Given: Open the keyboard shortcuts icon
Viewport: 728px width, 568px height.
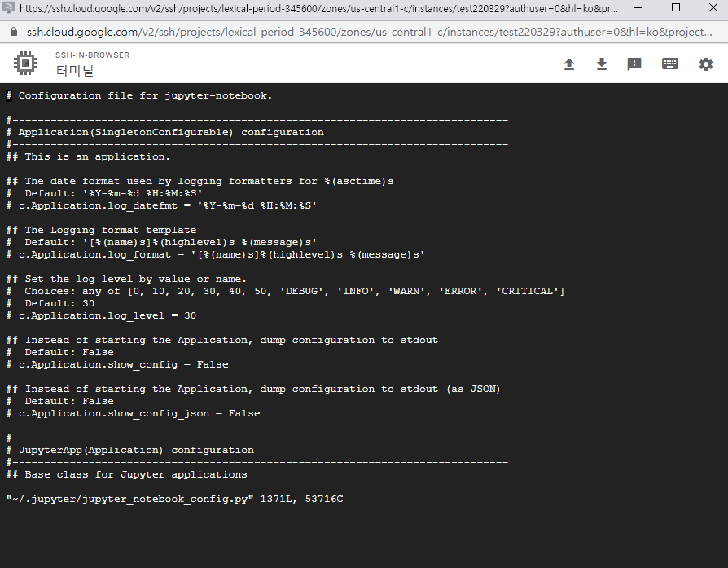Looking at the screenshot, I should point(670,64).
